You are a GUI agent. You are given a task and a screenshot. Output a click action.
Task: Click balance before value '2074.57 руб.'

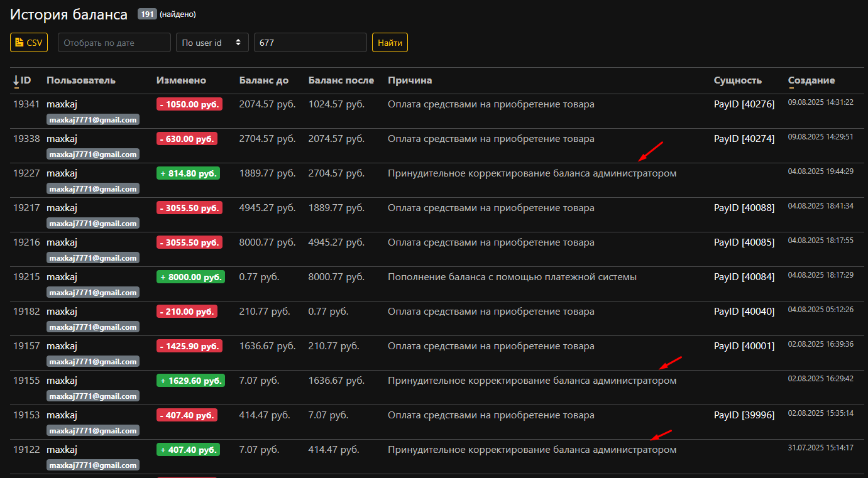point(267,104)
